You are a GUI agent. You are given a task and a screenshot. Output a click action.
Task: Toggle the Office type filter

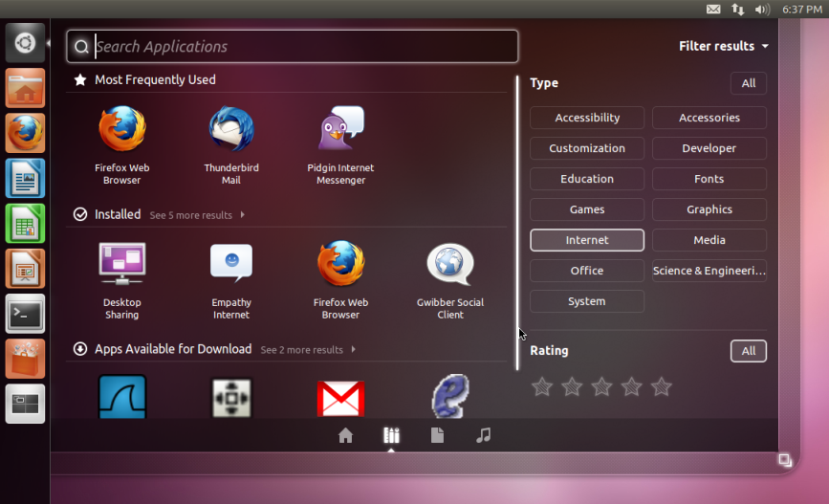587,271
